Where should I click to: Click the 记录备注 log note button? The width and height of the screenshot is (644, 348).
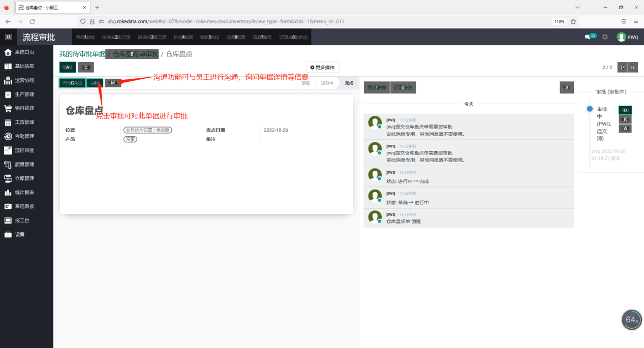pos(403,87)
